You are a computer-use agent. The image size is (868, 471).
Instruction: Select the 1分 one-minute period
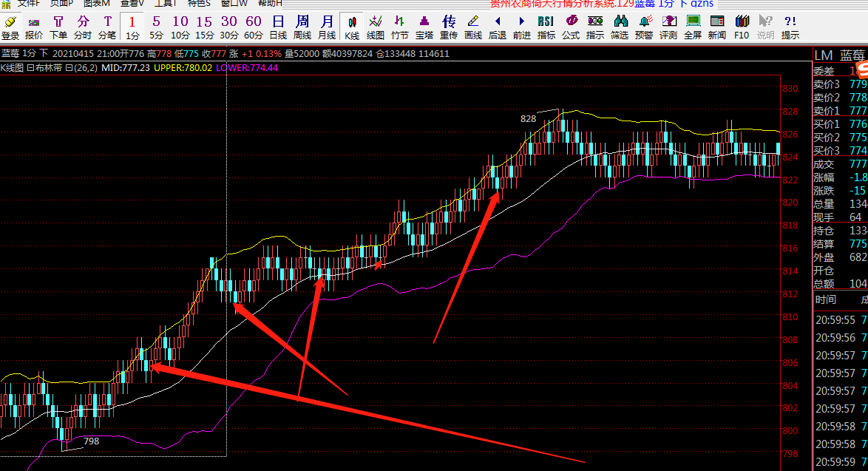(132, 27)
